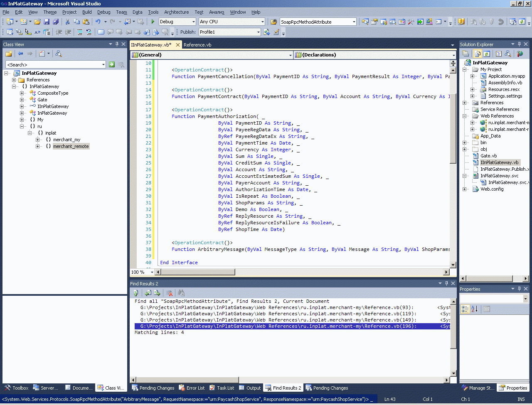This screenshot has height=405, width=532.
Task: Open the (General) class name dropdown
Action: [291, 55]
